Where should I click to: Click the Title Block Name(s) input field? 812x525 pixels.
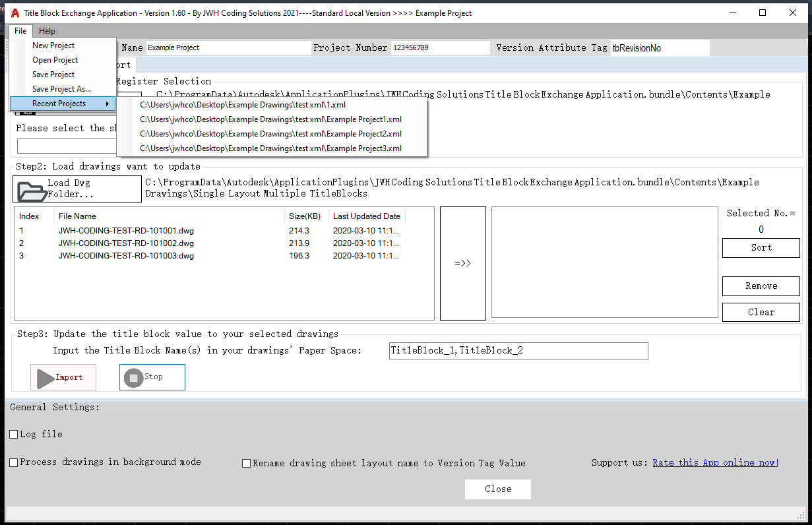pyautogui.click(x=519, y=351)
